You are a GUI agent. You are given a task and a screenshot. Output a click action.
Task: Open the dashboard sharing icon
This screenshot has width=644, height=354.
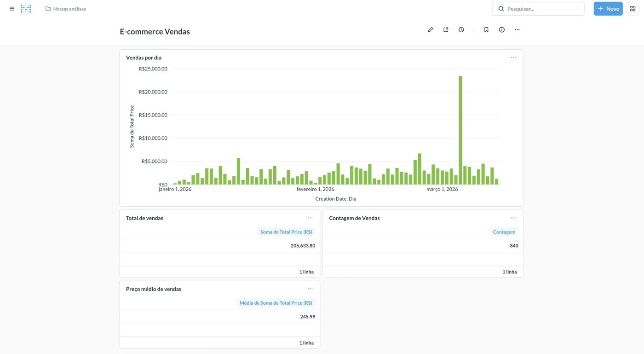[446, 30]
